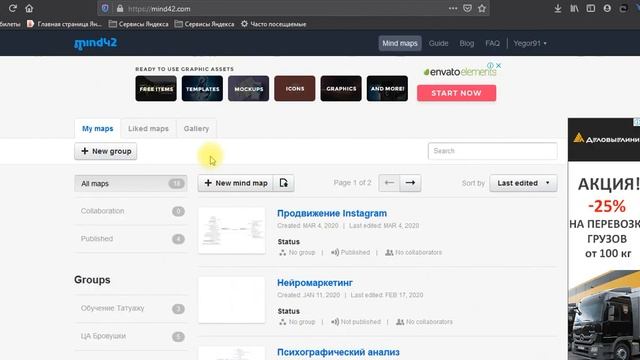This screenshot has width=640, height=360.
Task: Open Обучение Татуажу group
Action: pyautogui.click(x=131, y=309)
